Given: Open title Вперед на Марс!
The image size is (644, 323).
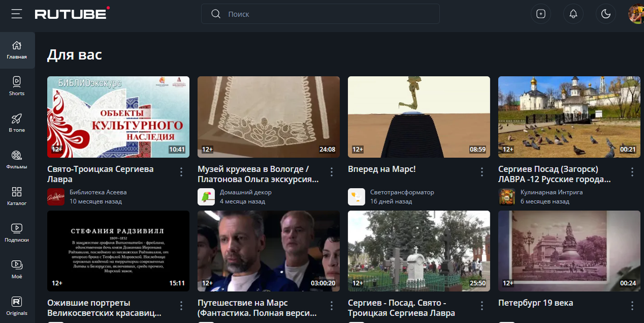Looking at the screenshot, I should tap(382, 169).
